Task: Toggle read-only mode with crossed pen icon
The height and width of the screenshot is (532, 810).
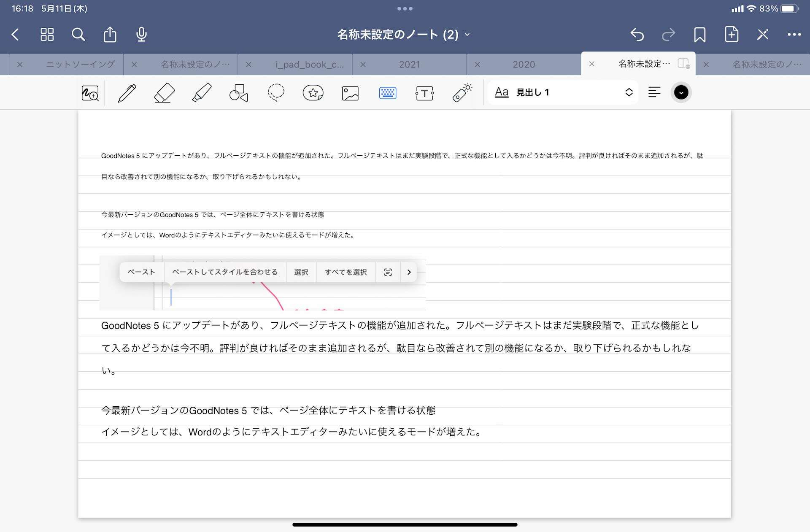Action: [x=763, y=35]
